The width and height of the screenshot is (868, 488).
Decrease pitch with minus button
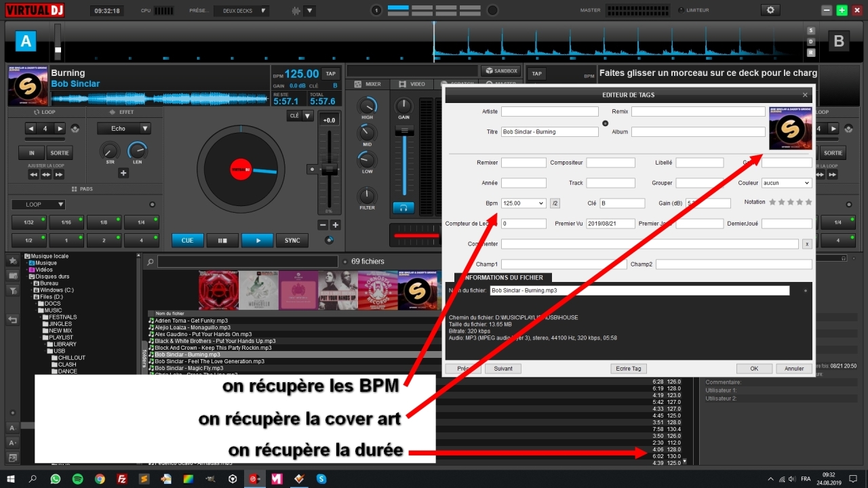click(x=323, y=225)
